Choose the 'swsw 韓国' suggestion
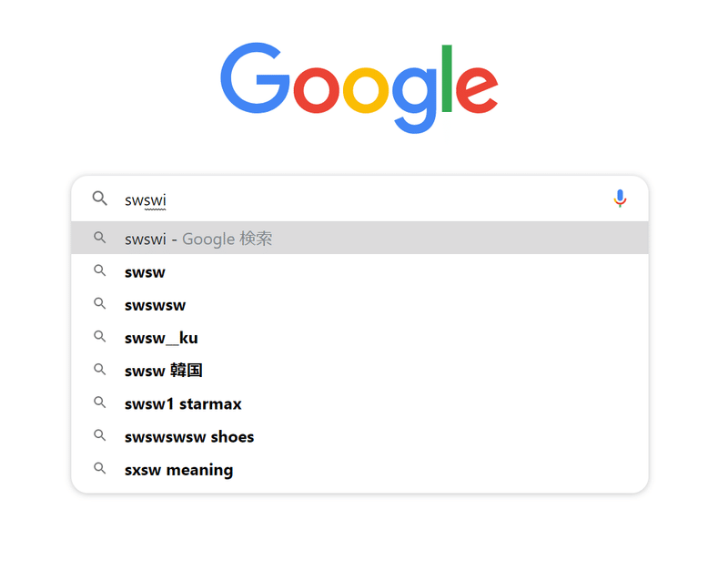 tap(359, 370)
